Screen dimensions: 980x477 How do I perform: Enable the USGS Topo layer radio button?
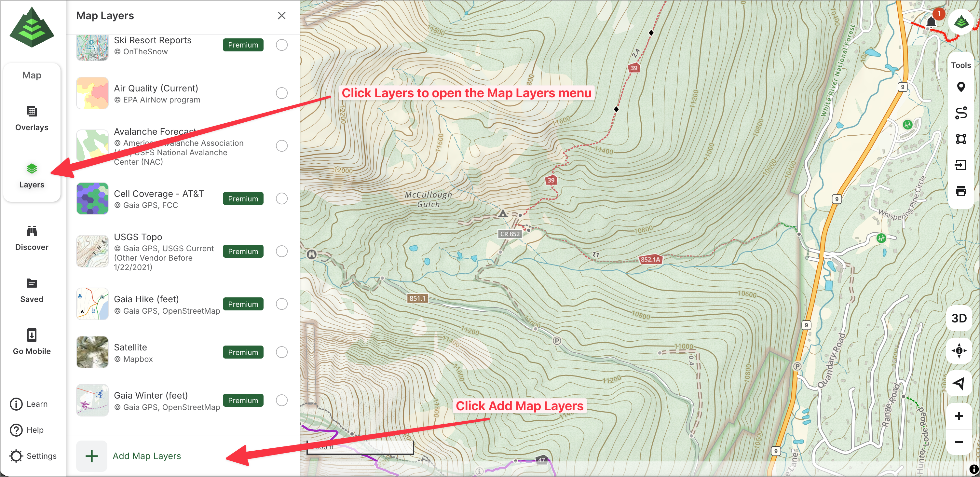(x=281, y=252)
